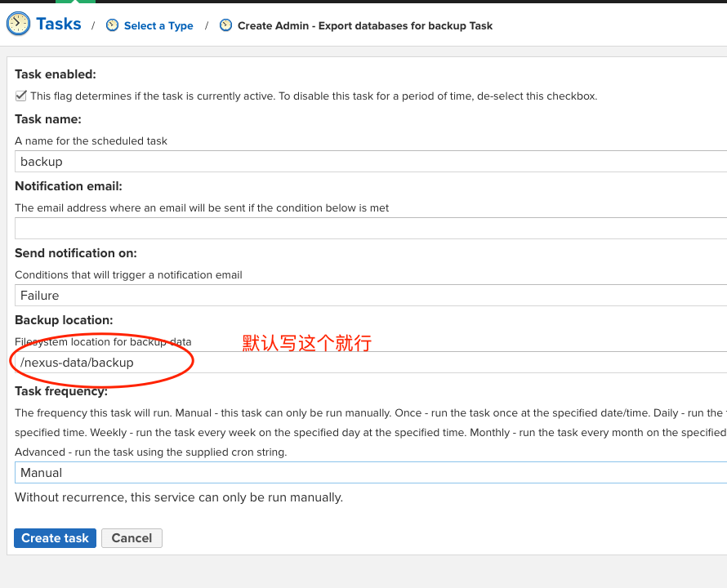
Task: Open the Select a Type breadcrumb link
Action: [158, 26]
